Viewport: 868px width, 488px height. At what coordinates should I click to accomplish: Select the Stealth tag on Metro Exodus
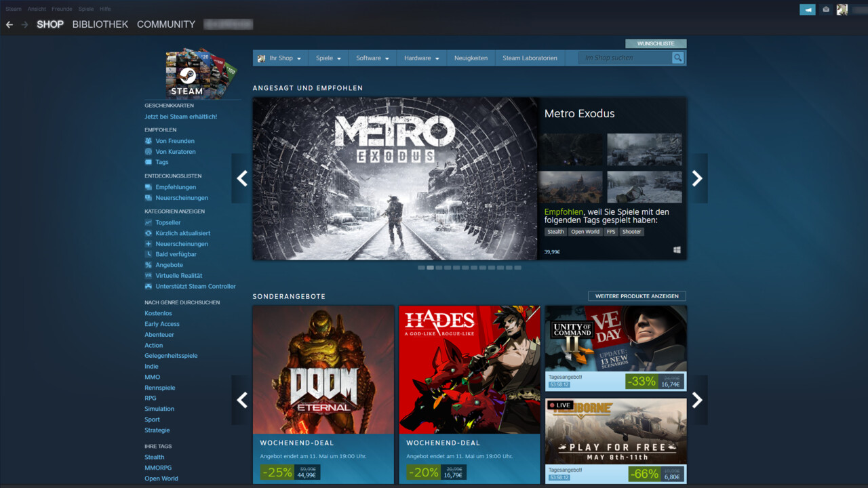(555, 232)
